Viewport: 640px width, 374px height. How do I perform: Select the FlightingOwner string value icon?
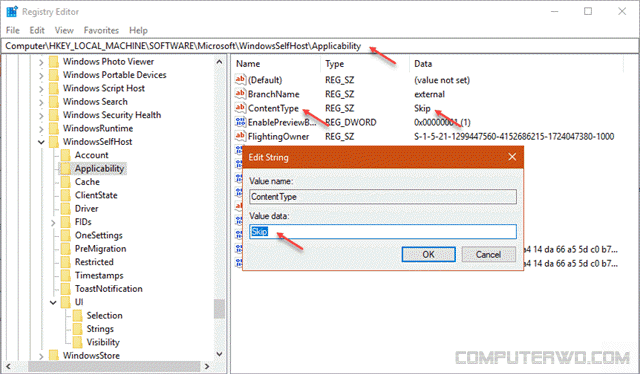coord(240,136)
